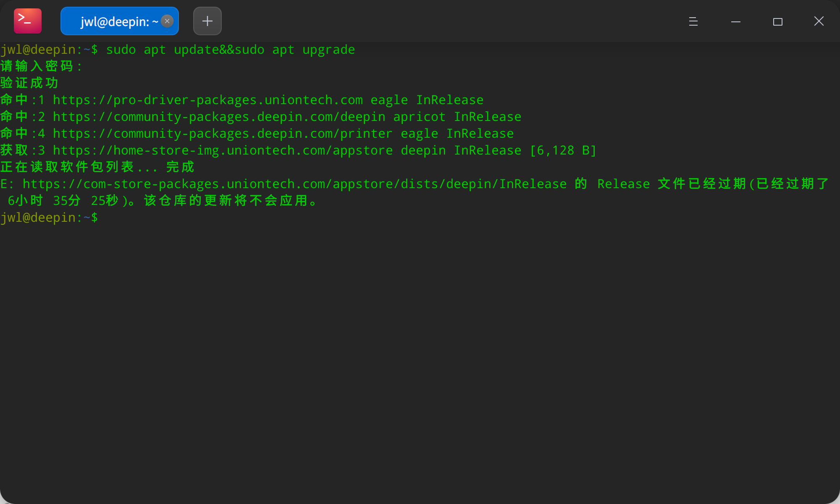Open a new tab with the plus icon

coord(207,21)
